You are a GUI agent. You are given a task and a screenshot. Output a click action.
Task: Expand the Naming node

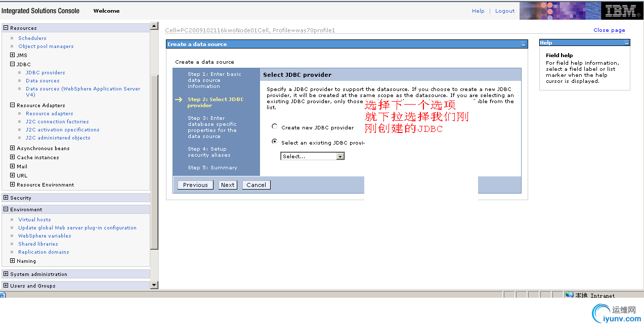(13, 261)
